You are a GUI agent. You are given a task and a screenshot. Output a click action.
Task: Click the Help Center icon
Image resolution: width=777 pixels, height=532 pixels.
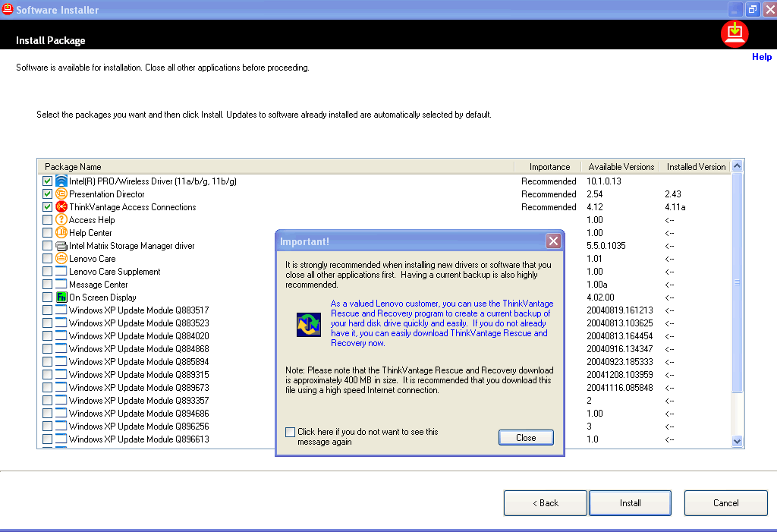click(x=61, y=232)
